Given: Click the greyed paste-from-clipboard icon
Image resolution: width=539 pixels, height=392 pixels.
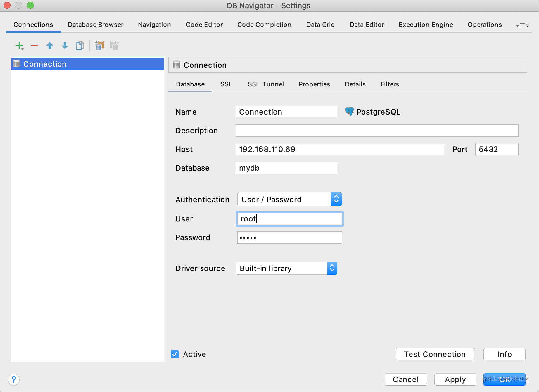Looking at the screenshot, I should point(115,46).
